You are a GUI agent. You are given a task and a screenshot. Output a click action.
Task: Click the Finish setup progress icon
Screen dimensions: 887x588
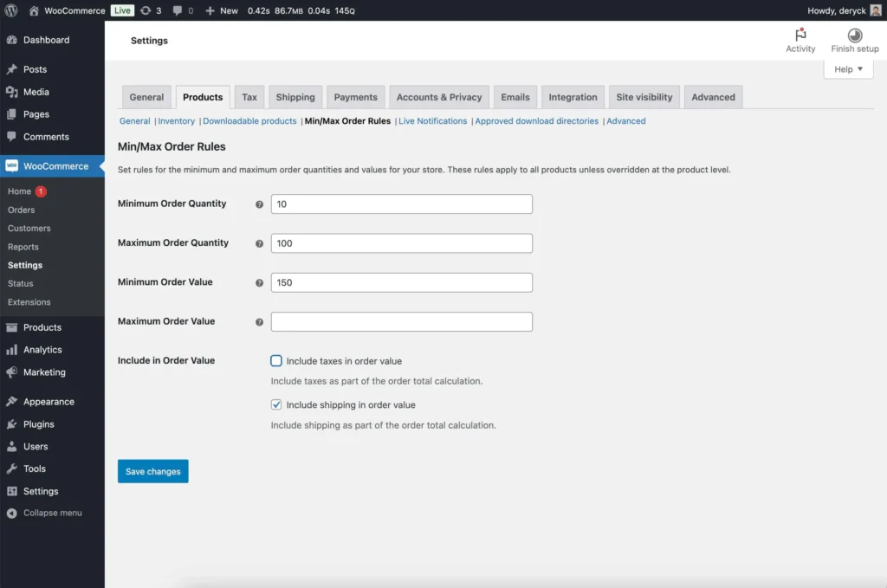click(854, 36)
